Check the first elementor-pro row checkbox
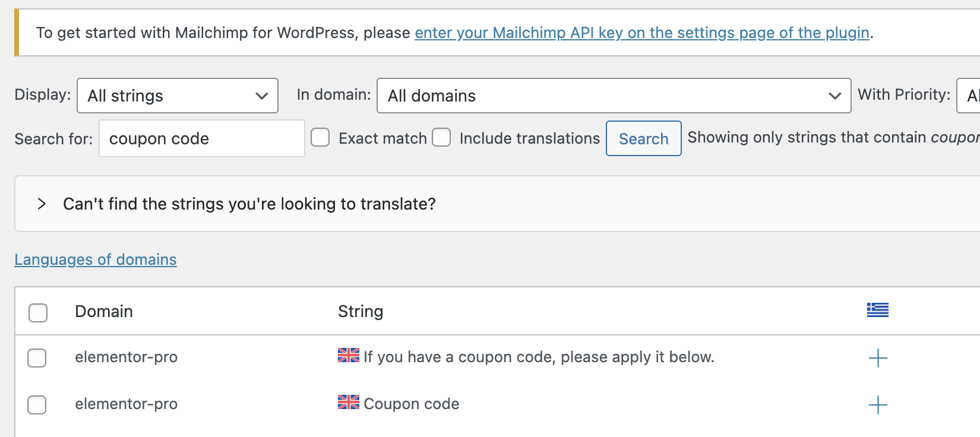 point(37,358)
